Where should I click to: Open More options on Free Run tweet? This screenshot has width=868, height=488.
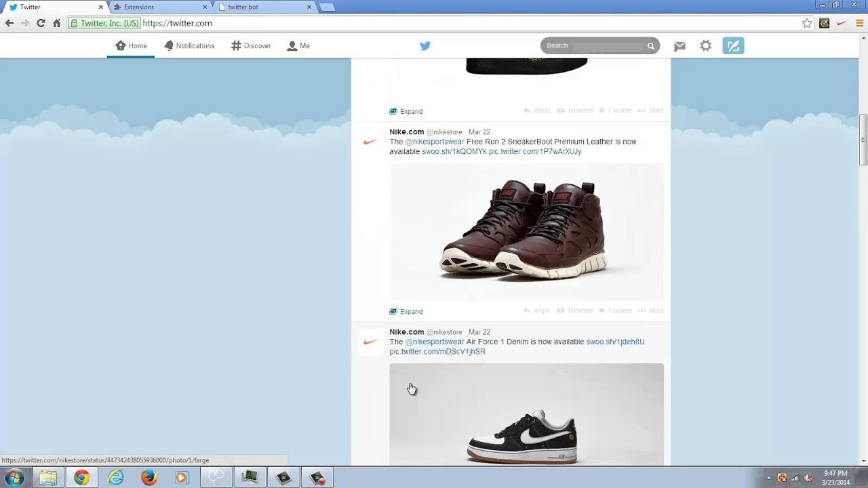coord(651,311)
